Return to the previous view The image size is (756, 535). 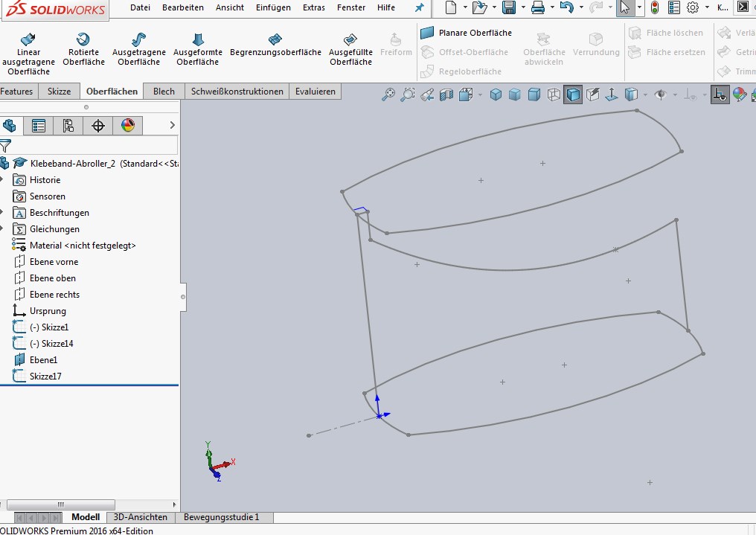426,94
